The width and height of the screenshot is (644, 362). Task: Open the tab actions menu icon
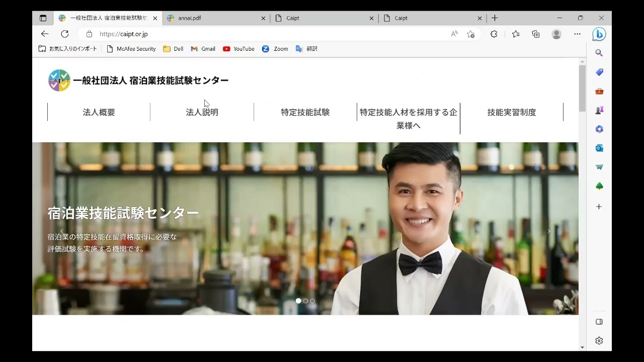click(43, 18)
